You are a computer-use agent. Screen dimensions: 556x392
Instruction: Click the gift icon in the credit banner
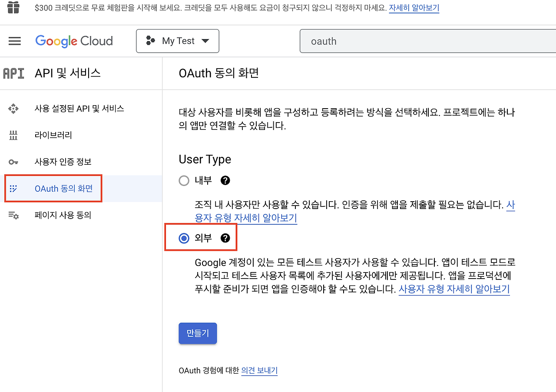[13, 7]
